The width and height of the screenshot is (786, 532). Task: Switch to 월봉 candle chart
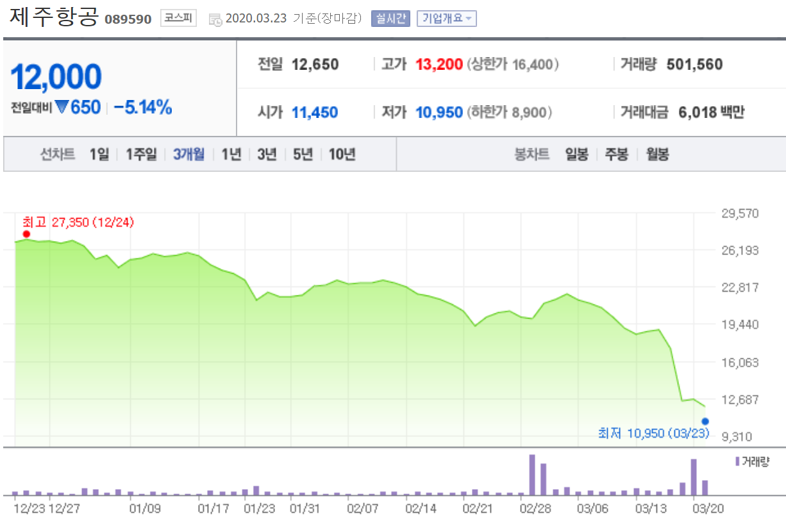657,154
